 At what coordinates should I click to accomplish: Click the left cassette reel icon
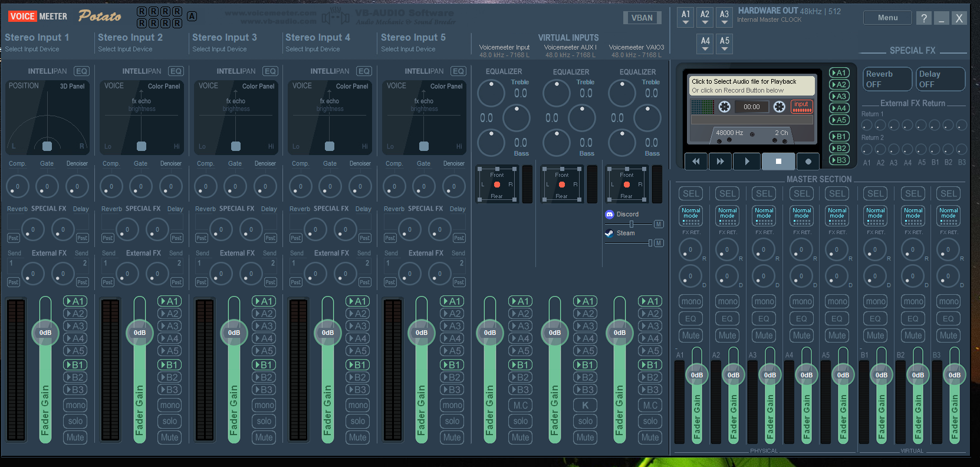725,107
